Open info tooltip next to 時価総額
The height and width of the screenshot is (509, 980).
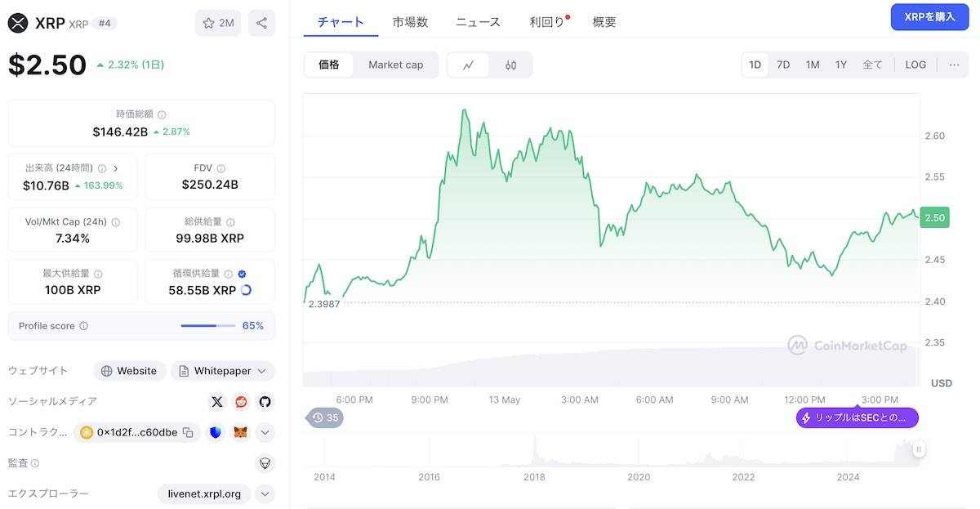162,115
